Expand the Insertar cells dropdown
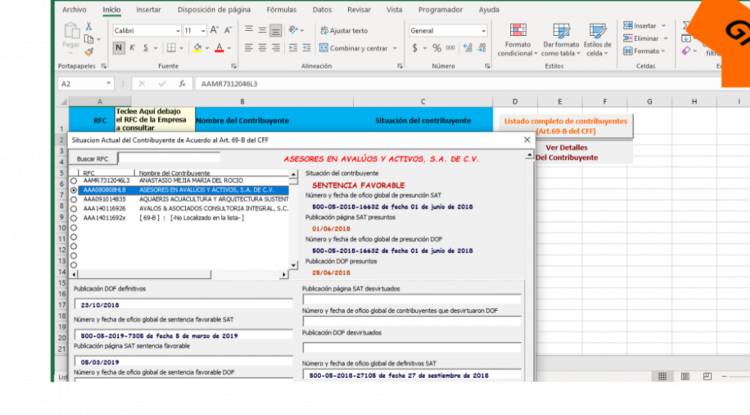This screenshot has width=750, height=415. (663, 26)
